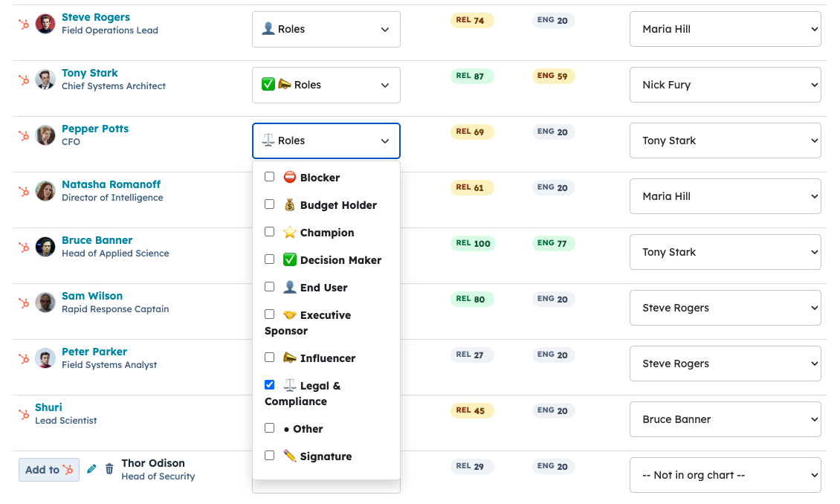Click the REL 100 badge for Bruce Banner
Viewport: 840px width, 504px height.
click(473, 243)
